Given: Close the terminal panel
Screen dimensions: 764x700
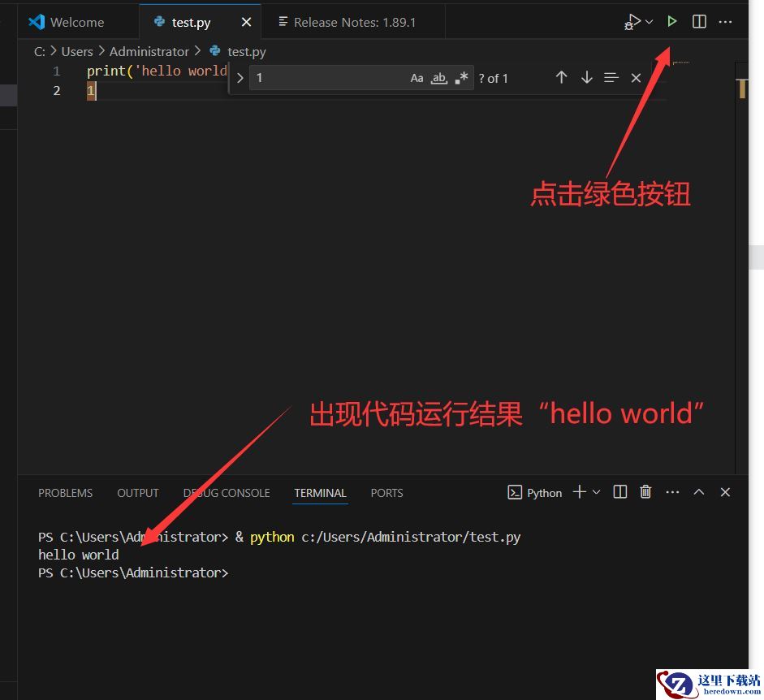Looking at the screenshot, I should (725, 492).
